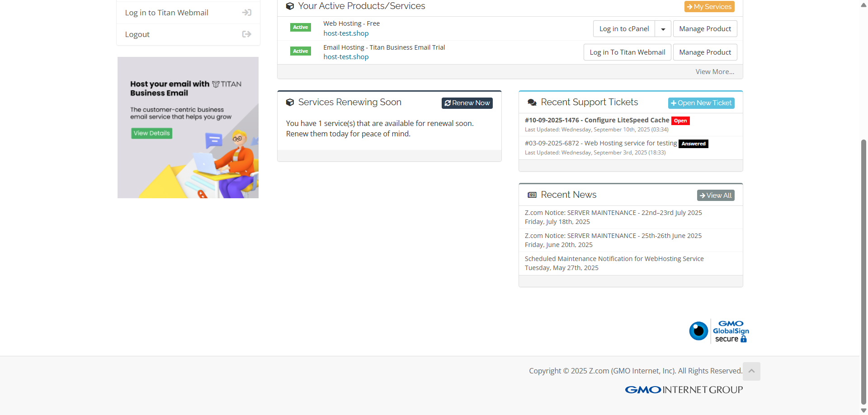
Task: Click Active badge for Web Hosting - Free
Action: [x=300, y=28]
